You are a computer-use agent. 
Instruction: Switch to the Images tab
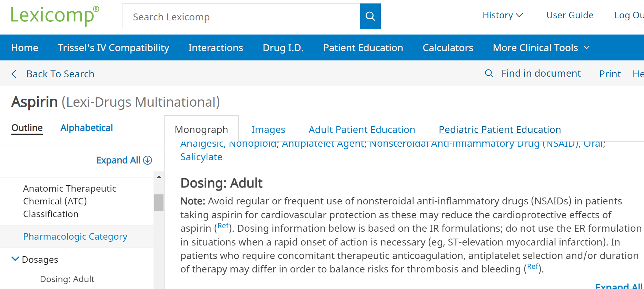coord(268,129)
